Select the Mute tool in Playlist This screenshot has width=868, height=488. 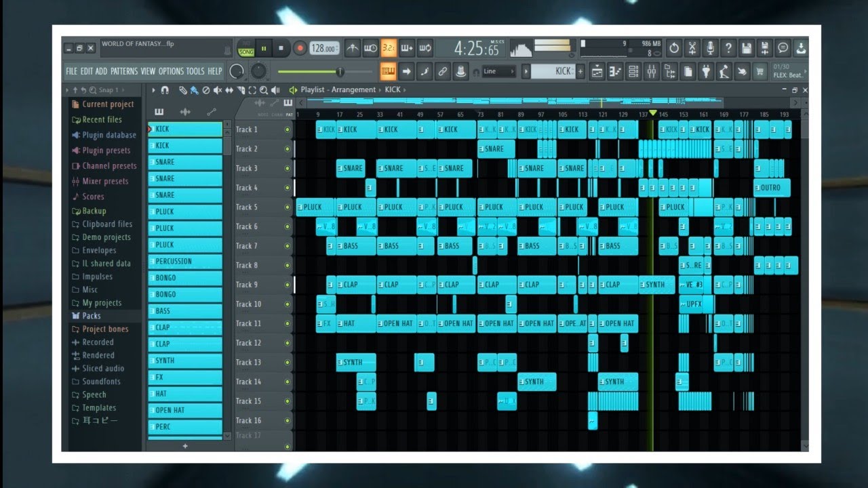pos(218,90)
